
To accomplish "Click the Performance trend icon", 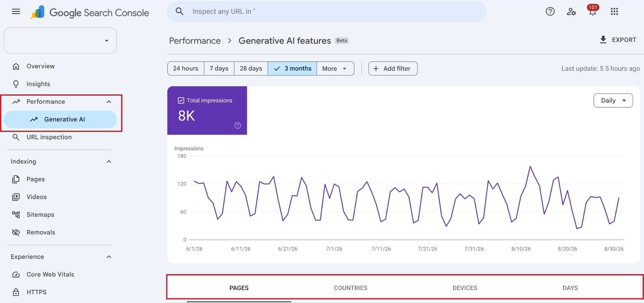I will 16,101.
